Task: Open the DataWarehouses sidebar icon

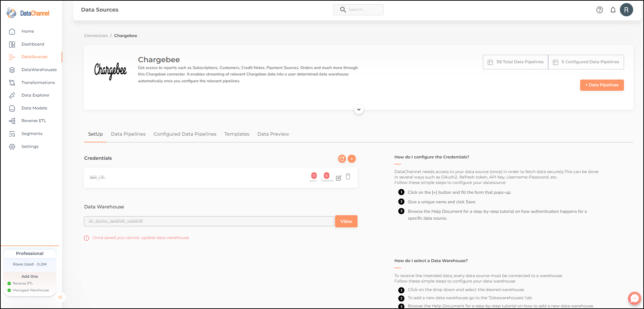Action: pos(12,70)
